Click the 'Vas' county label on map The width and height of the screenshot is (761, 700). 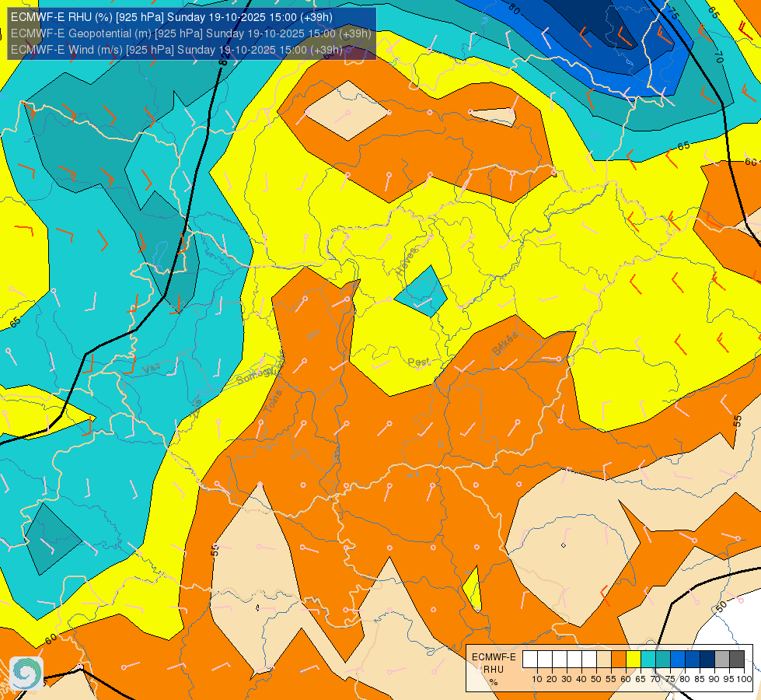(152, 369)
